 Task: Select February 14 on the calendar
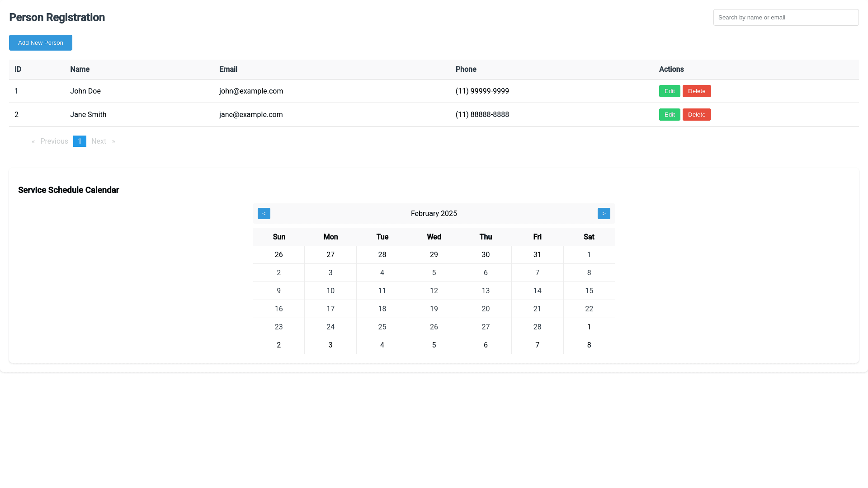coord(537,291)
